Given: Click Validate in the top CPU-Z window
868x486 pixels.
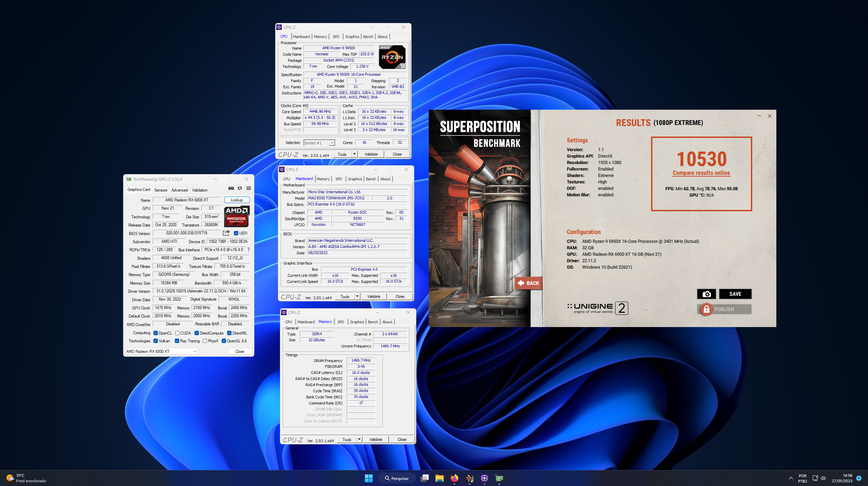Looking at the screenshot, I should click(x=371, y=154).
